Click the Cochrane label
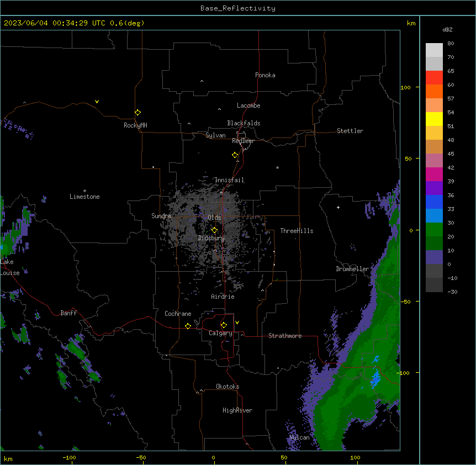The height and width of the screenshot is (465, 476). tap(178, 314)
